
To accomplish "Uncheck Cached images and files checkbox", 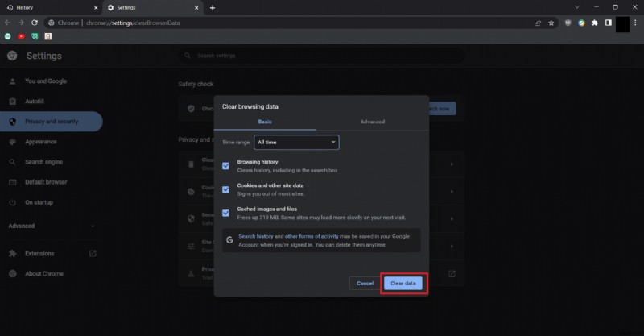I will tap(225, 213).
